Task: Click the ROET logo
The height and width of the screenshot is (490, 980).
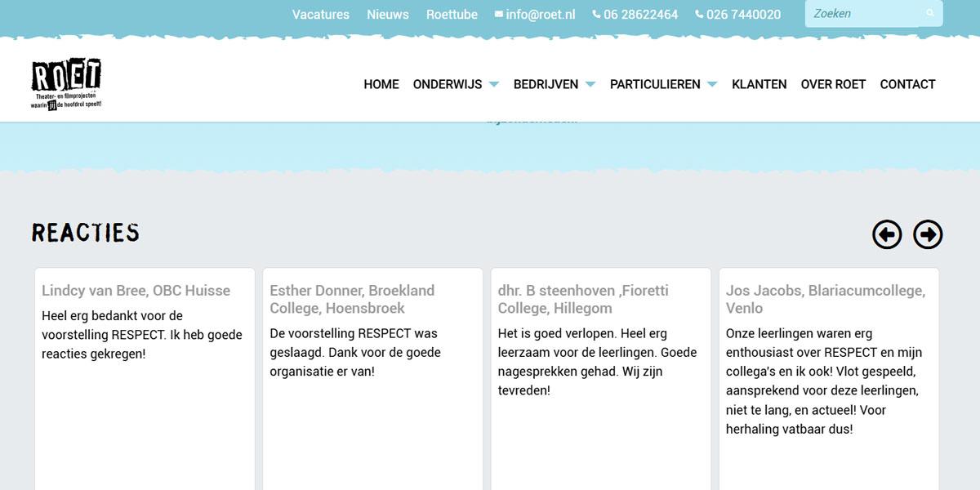Action: tap(66, 84)
